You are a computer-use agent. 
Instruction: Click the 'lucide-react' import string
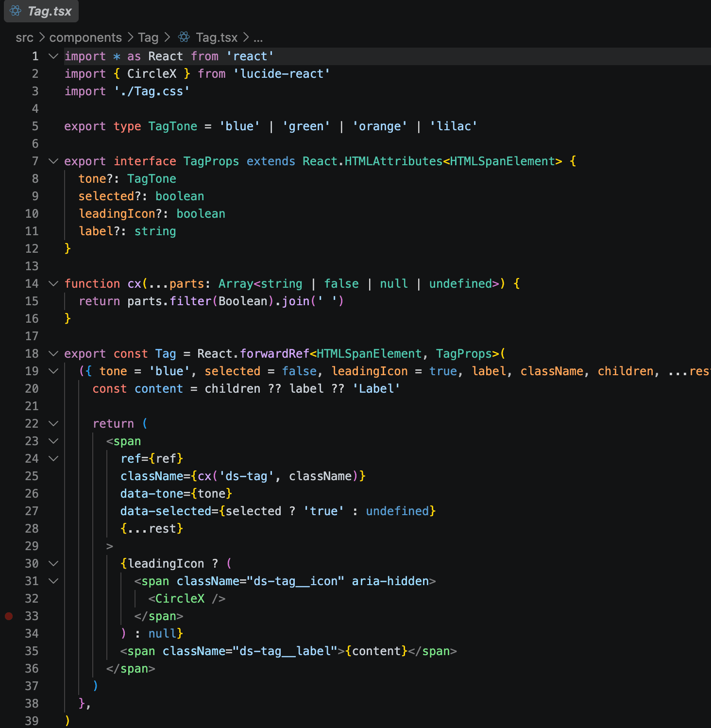point(282,74)
